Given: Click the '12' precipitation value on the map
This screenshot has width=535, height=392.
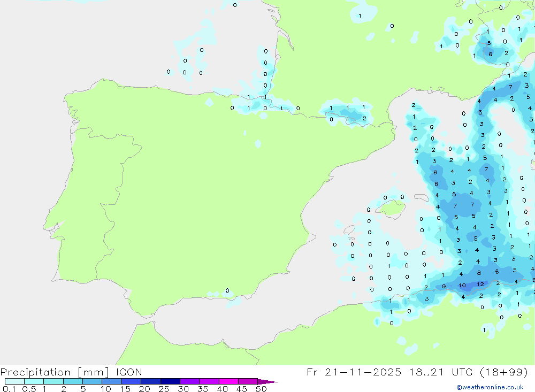Looking at the screenshot, I should click(480, 284).
